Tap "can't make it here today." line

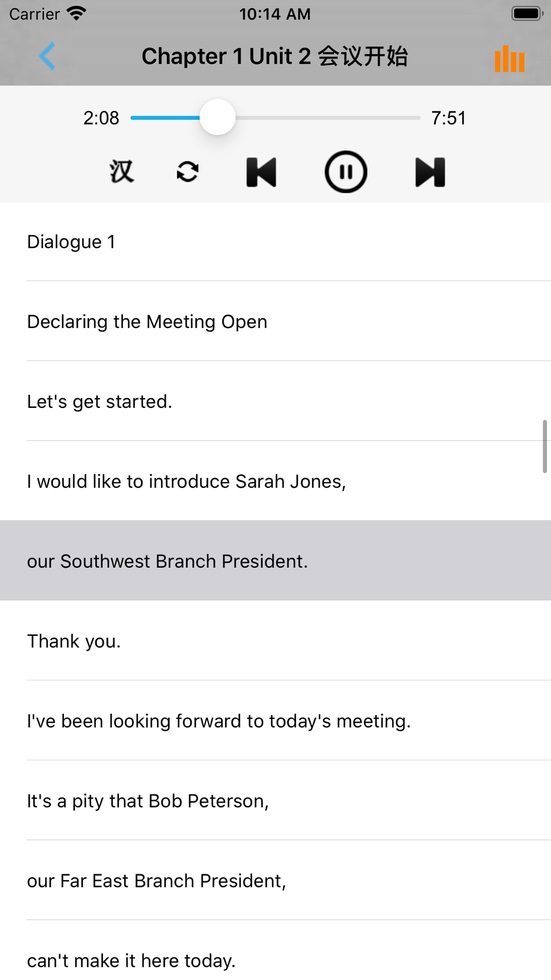tap(131, 961)
